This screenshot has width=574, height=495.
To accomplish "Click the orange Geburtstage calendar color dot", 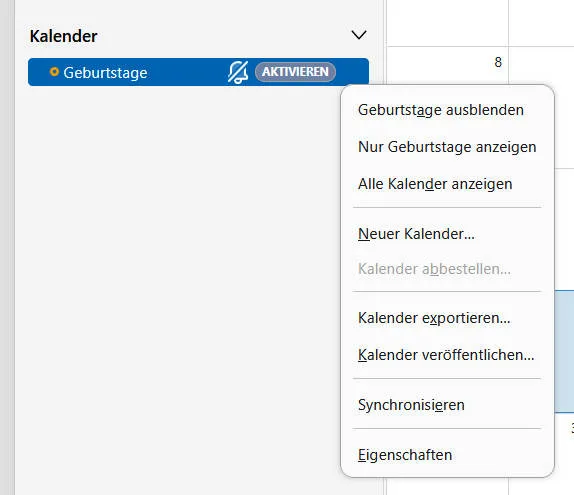I will [54, 72].
